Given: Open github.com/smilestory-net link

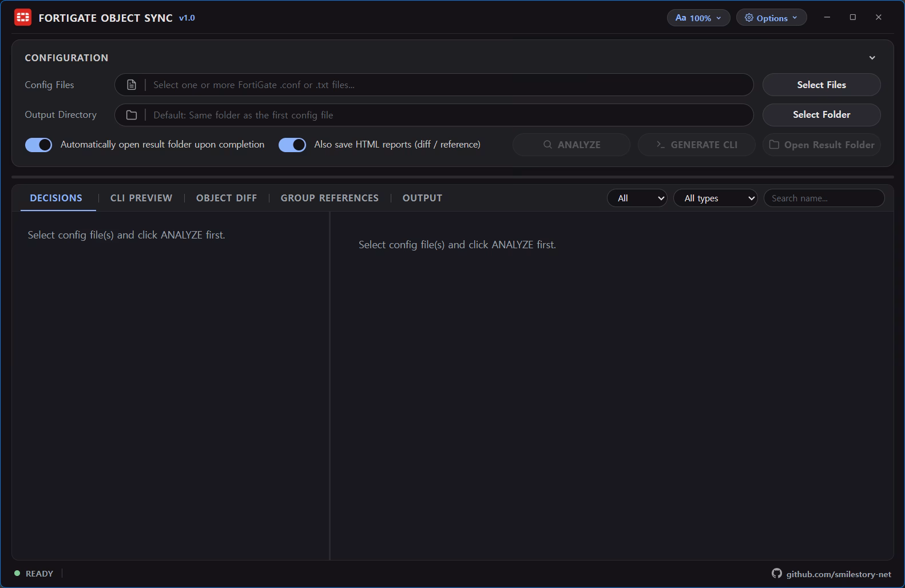Looking at the screenshot, I should (839, 574).
